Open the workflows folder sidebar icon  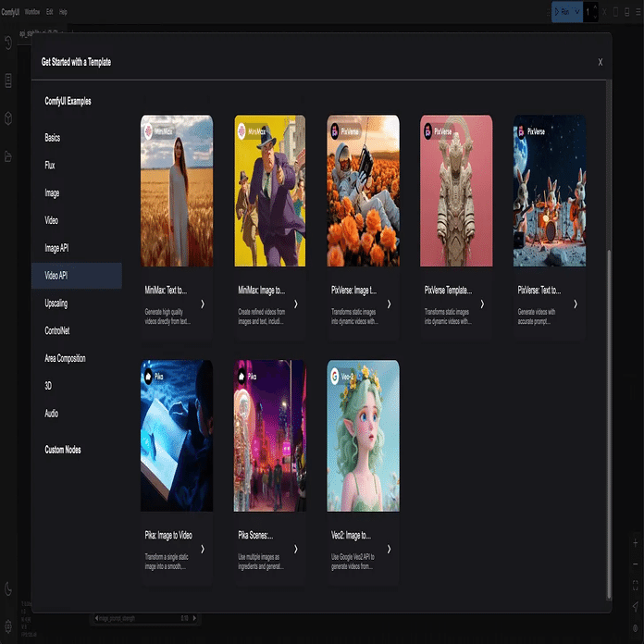pos(8,156)
